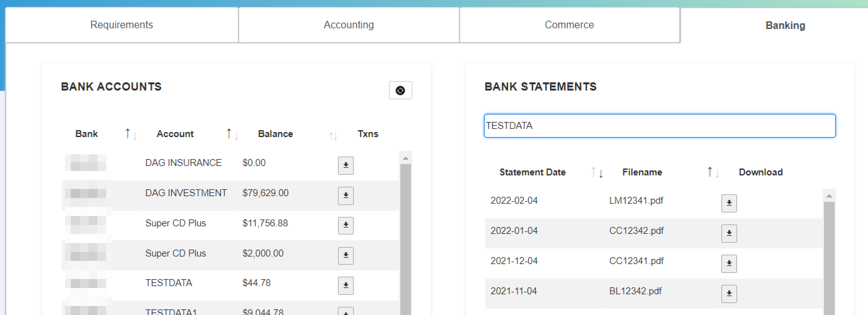This screenshot has height=315, width=868.
Task: Select the DAG INSURANCE account name
Action: [183, 163]
